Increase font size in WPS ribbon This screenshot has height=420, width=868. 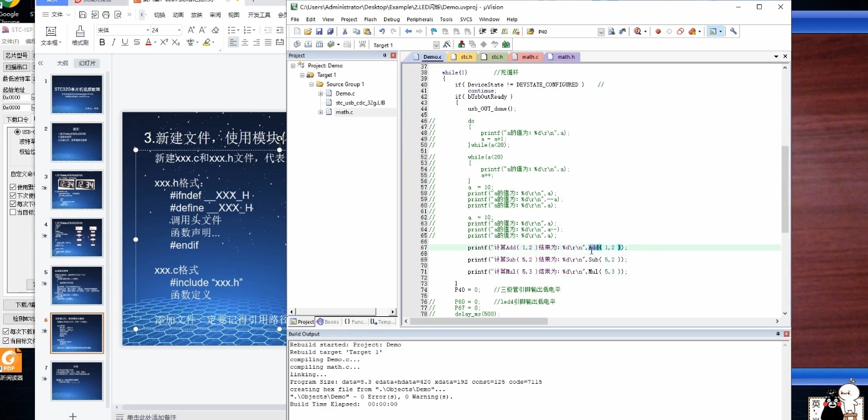click(192, 30)
